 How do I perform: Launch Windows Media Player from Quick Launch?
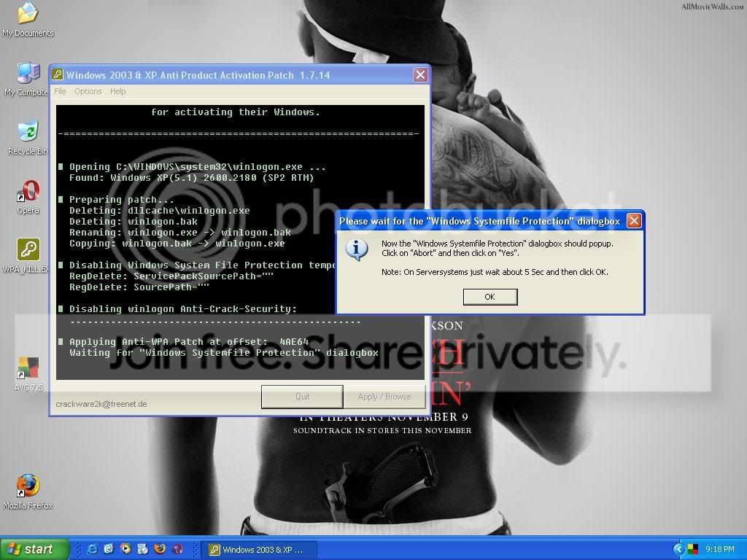tap(125, 549)
